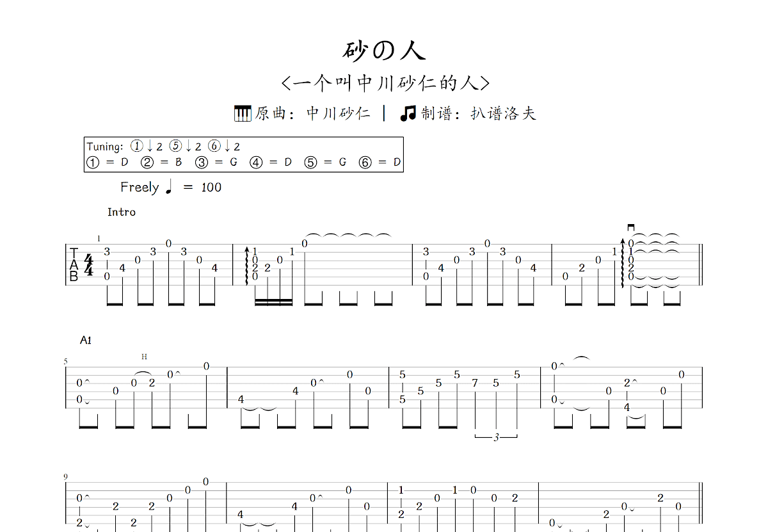Image resolution: width=768 pixels, height=532 pixels.
Task: Select the circled ⑥ string indicator
Action: click(365, 161)
